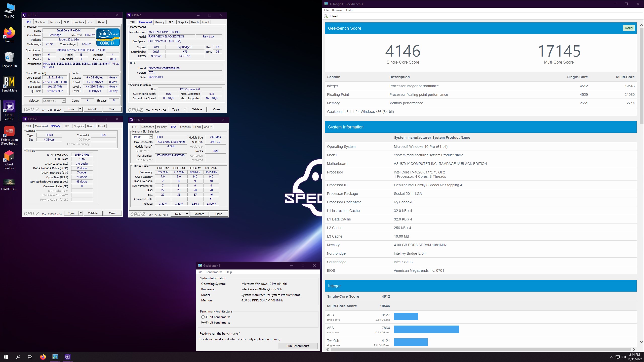Select the CPUID CPU-Z desktop icon
Screen dimensions: 644x362
(9, 111)
